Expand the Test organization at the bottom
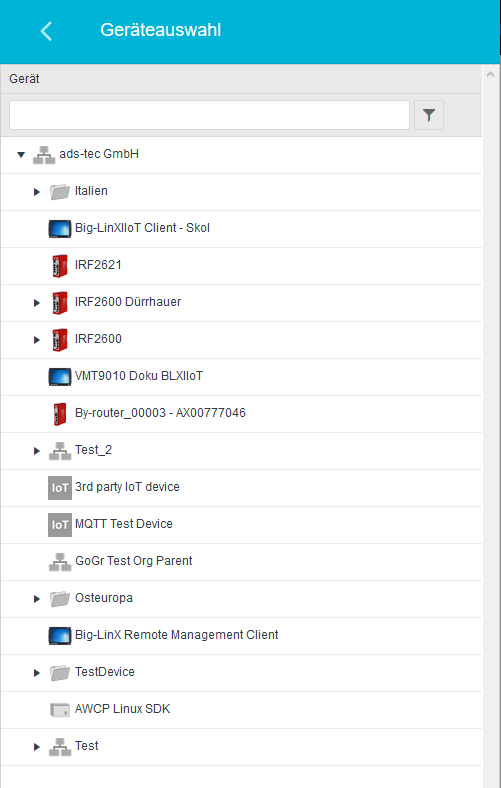The image size is (501, 788). (x=37, y=747)
